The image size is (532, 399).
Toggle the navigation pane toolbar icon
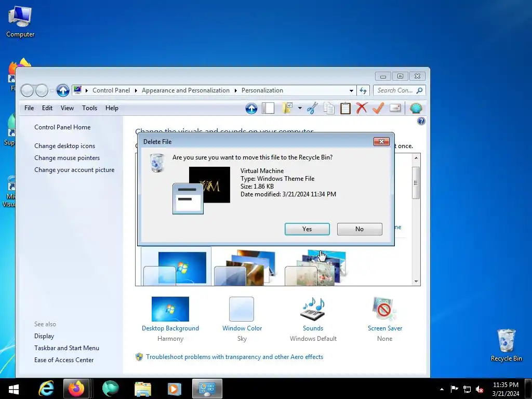point(268,108)
